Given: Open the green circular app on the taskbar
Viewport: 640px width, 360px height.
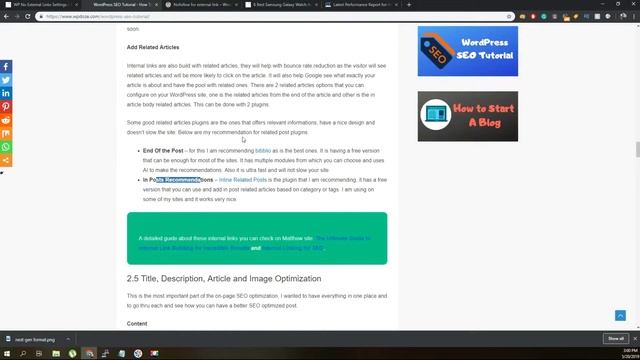Looking at the screenshot, I should (72, 353).
